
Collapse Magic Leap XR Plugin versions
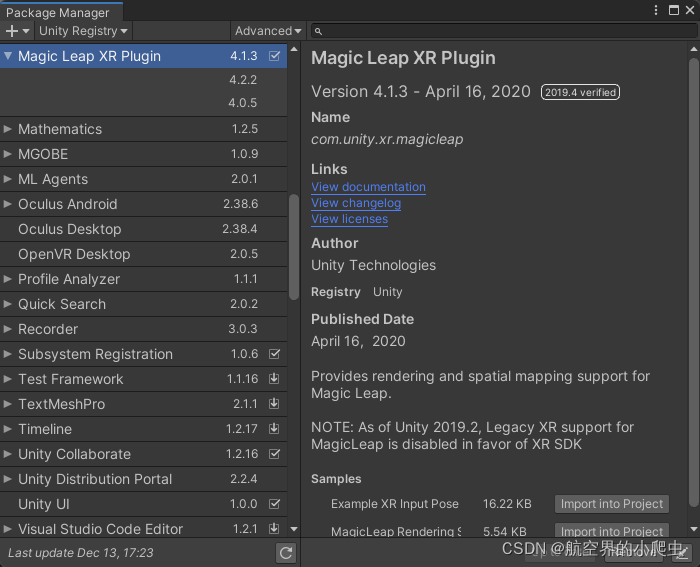click(8, 56)
